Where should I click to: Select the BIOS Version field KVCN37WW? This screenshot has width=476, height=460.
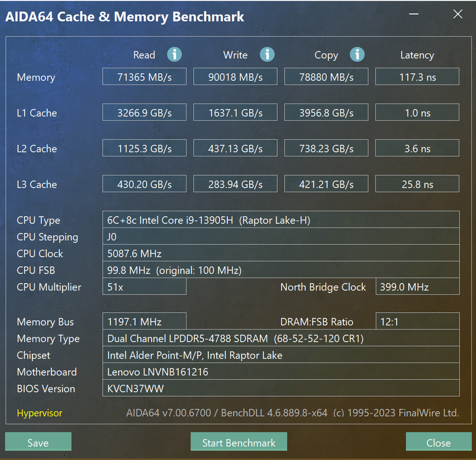click(x=280, y=388)
